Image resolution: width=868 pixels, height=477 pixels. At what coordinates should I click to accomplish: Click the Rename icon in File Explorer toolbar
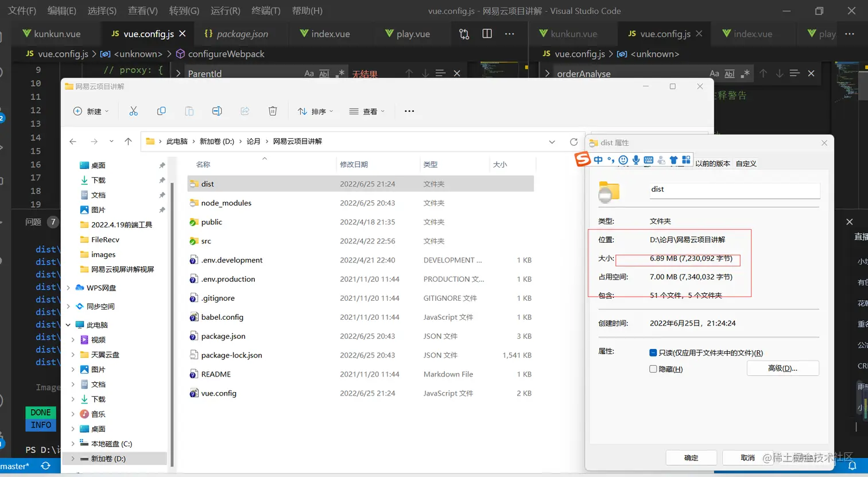point(217,111)
